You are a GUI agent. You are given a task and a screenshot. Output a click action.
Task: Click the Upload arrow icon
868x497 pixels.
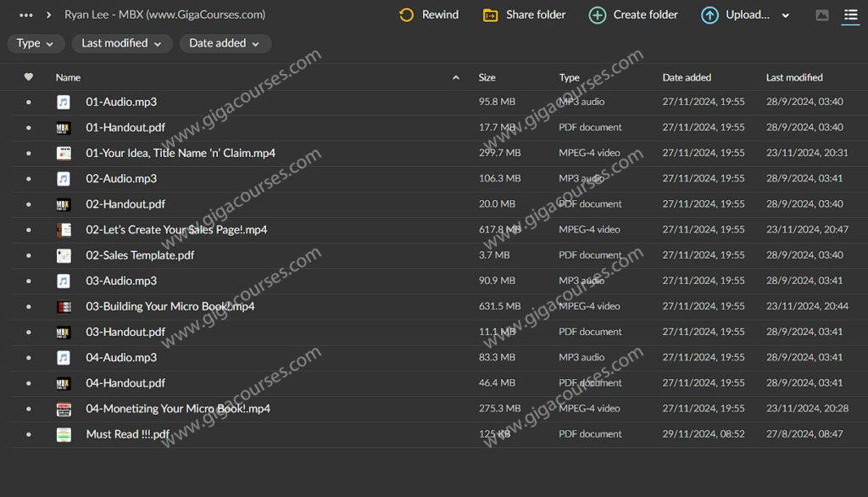click(709, 15)
